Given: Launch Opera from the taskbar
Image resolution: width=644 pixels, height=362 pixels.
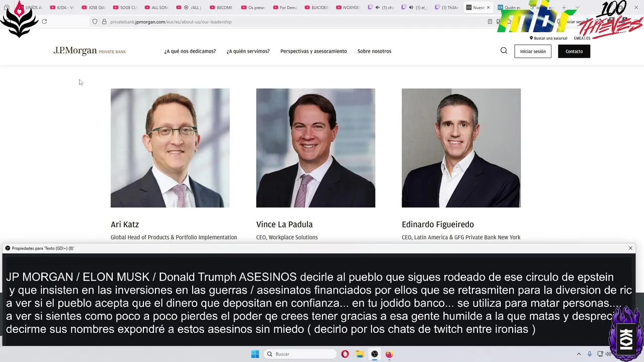Looking at the screenshot, I should point(345,354).
